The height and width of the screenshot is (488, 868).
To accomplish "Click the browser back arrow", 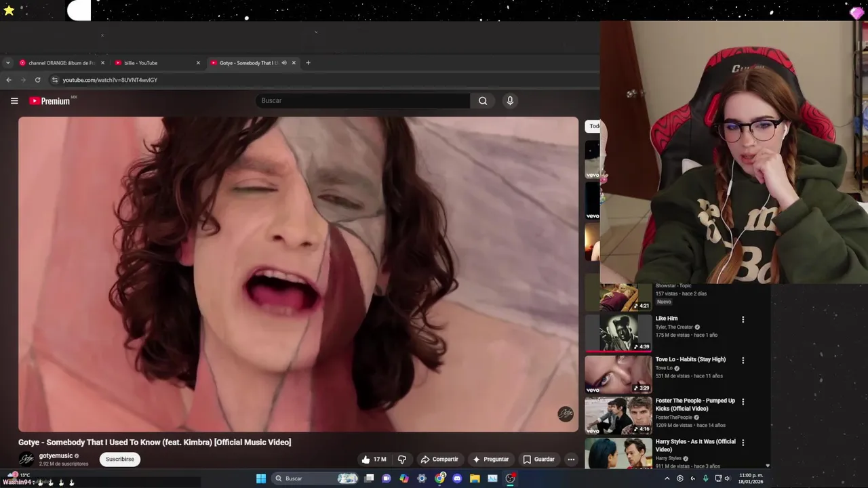I will tap(9, 80).
